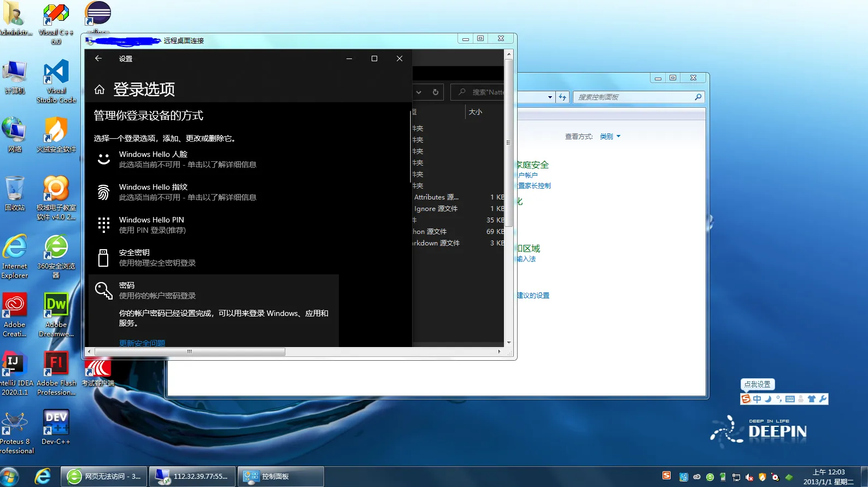The image size is (868, 487).
Task: Expand address history dropdown in remote explorer
Action: pos(419,92)
